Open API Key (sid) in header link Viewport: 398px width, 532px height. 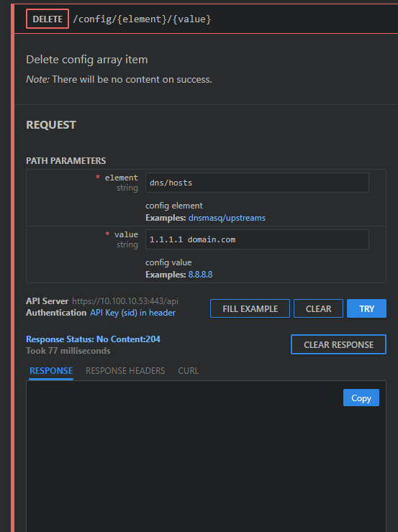132,313
